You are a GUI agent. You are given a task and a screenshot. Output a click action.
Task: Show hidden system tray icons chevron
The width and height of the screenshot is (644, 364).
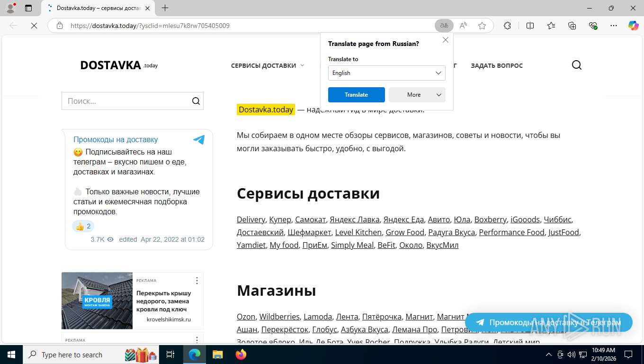[x=548, y=355]
